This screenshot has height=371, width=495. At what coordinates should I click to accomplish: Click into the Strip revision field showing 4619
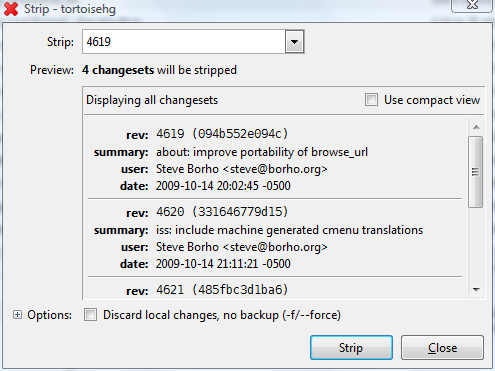(x=184, y=42)
